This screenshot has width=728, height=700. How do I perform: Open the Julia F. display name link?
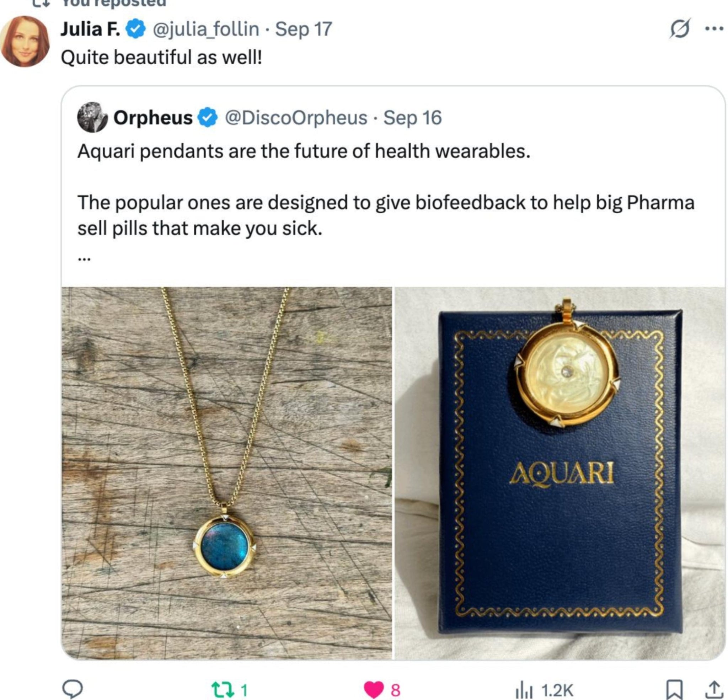click(x=90, y=29)
